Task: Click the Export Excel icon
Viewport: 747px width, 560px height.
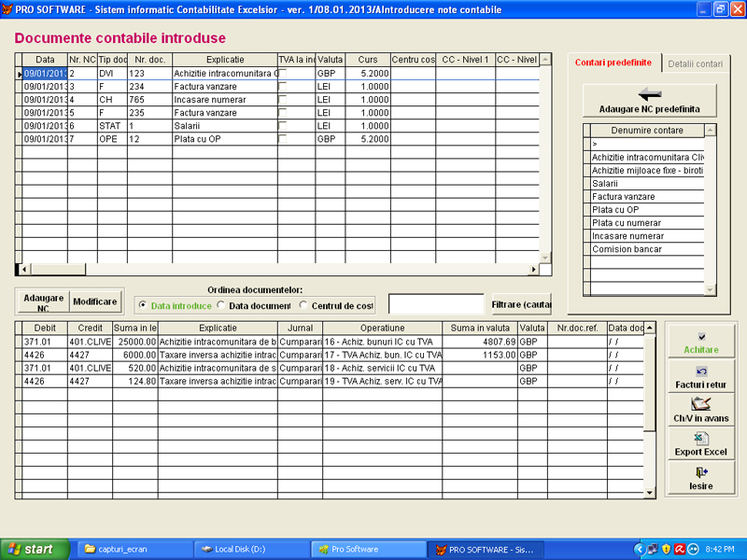Action: 701,438
